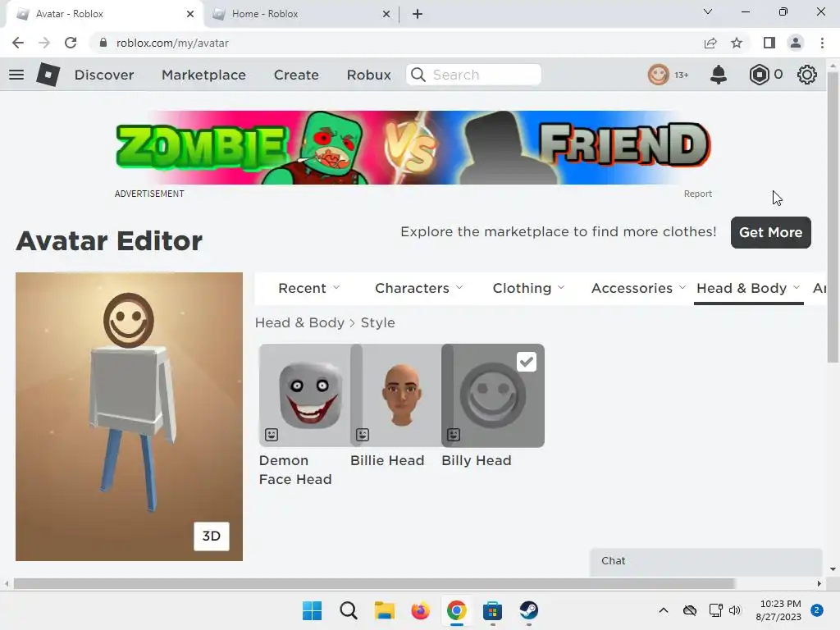
Task: Click the browser forward arrow
Action: [44, 43]
